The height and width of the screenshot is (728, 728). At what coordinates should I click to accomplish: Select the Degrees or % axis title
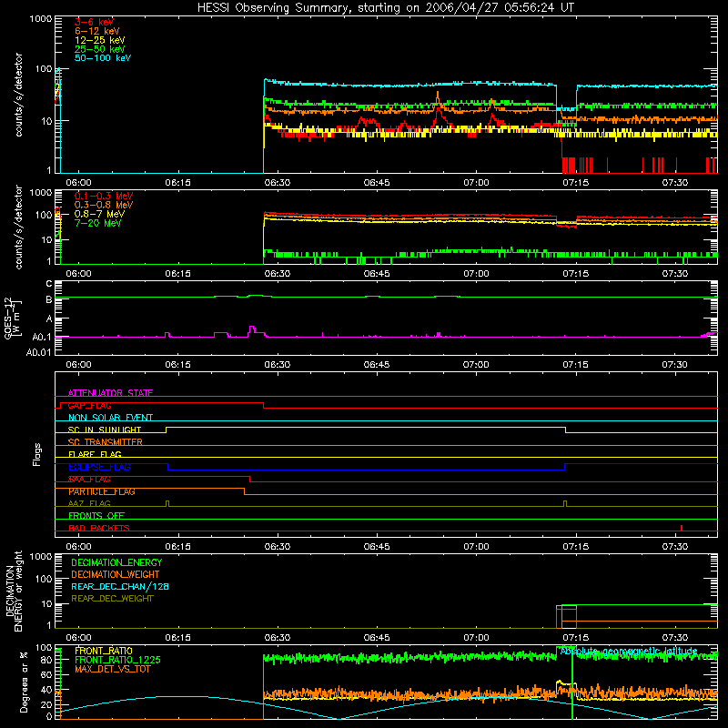[24, 682]
